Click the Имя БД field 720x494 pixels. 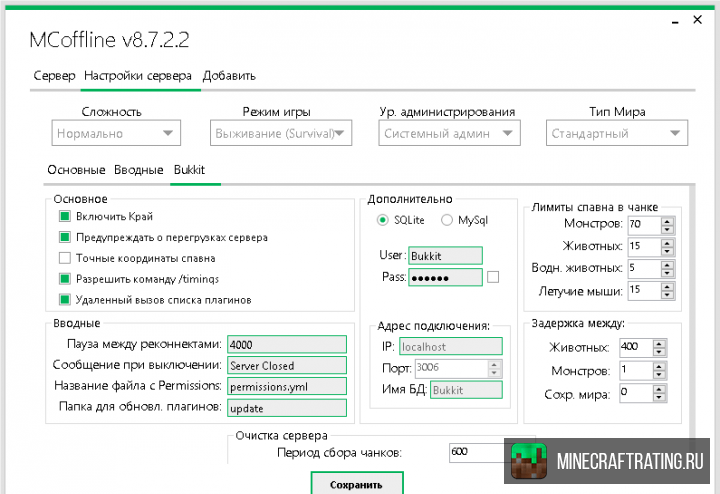(466, 390)
